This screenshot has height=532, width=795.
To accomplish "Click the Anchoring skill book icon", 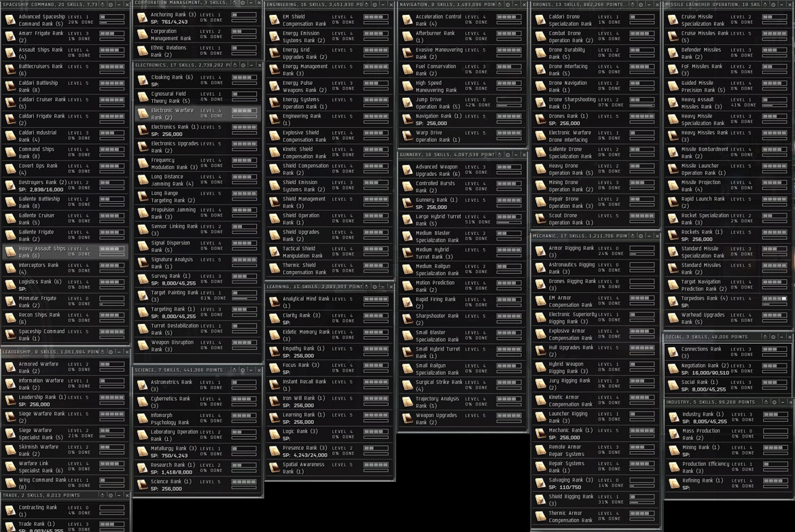I will tap(143, 18).
